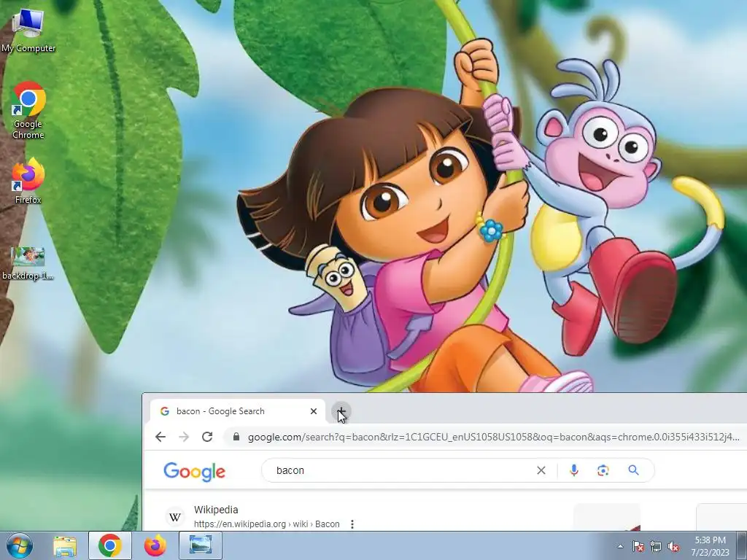747x560 pixels.
Task: Open the Wikipedia result site name
Action: pos(216,510)
